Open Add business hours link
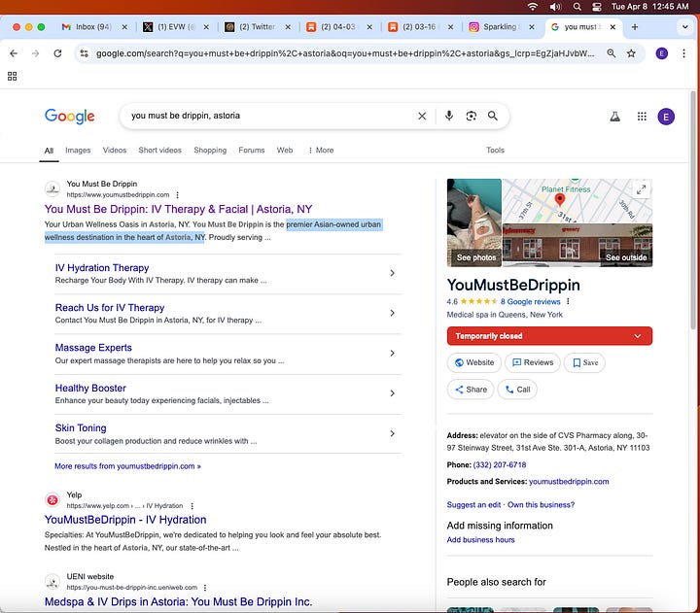The height and width of the screenshot is (613, 700). pos(481,540)
